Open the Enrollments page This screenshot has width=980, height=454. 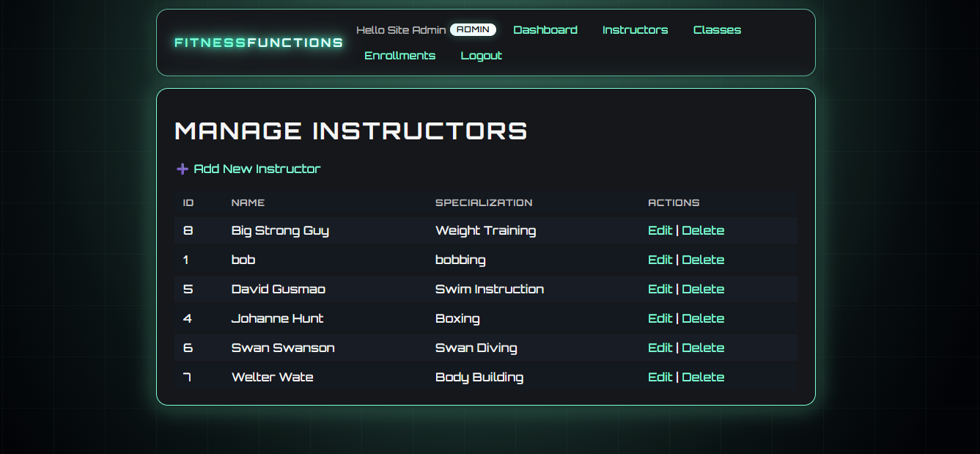tap(400, 55)
